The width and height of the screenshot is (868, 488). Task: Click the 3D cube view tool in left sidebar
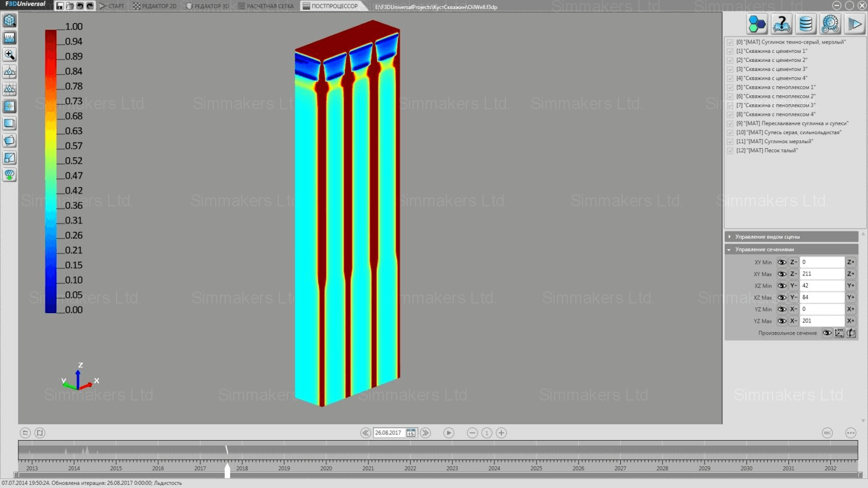click(x=10, y=21)
